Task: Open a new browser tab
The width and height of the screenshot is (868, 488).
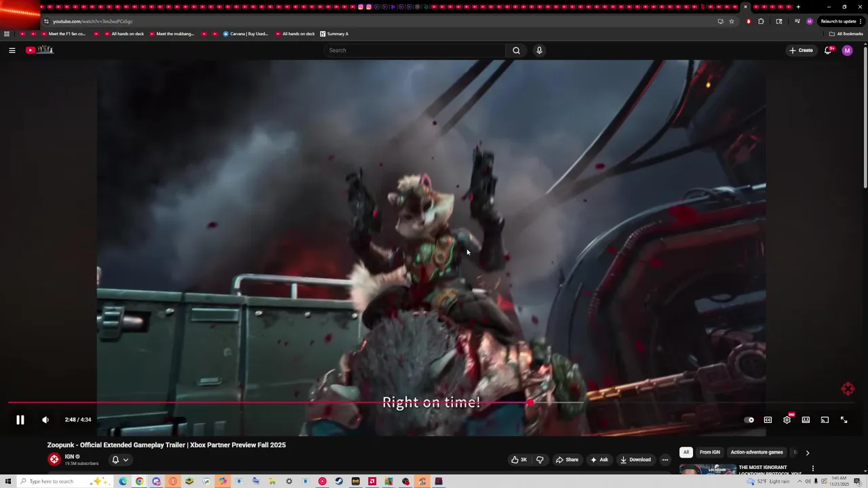Action: pyautogui.click(x=798, y=7)
